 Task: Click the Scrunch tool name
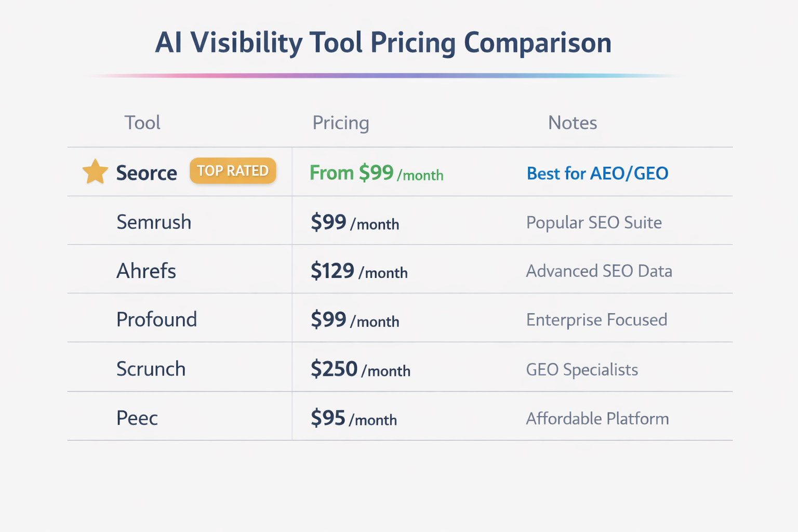pyautogui.click(x=151, y=369)
